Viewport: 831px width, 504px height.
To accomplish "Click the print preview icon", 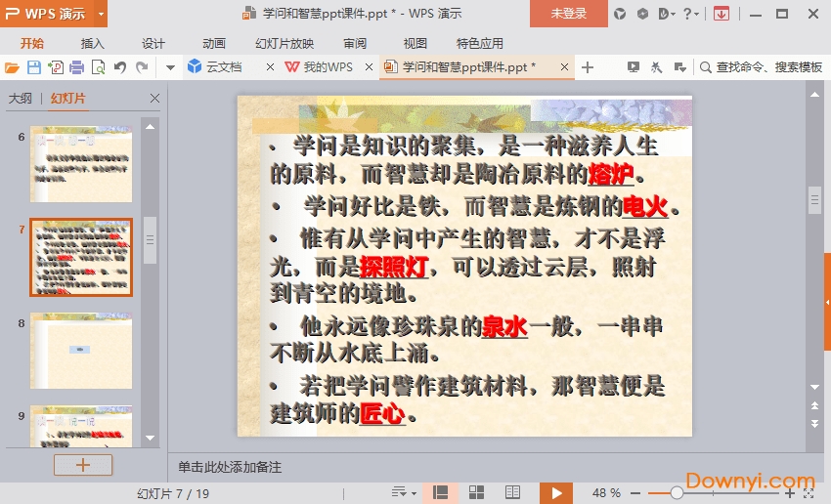I will click(98, 67).
